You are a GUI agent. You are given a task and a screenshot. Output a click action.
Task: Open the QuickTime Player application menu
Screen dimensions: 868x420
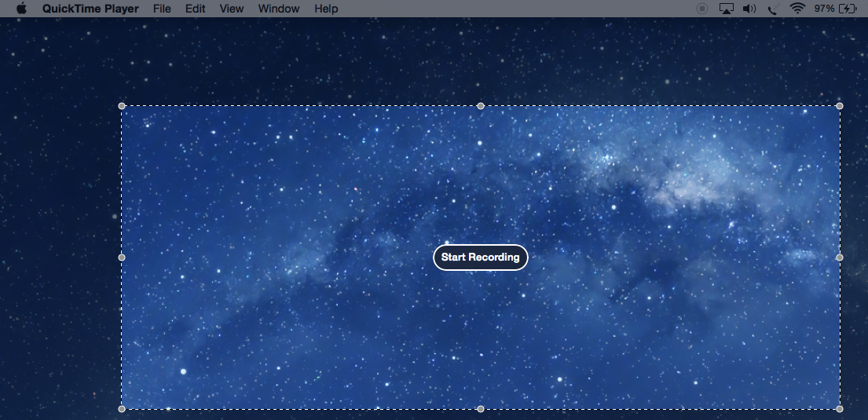pos(90,9)
